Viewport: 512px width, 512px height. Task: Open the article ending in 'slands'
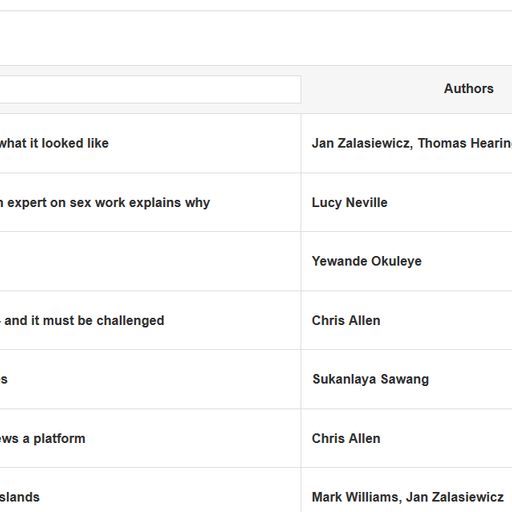pyautogui.click(x=20, y=497)
